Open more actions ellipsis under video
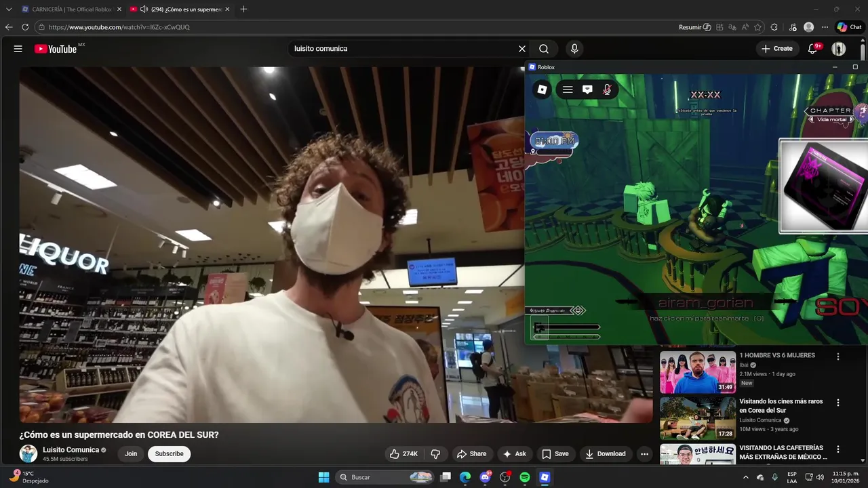Screen dimensions: 868x488 coord(645,454)
